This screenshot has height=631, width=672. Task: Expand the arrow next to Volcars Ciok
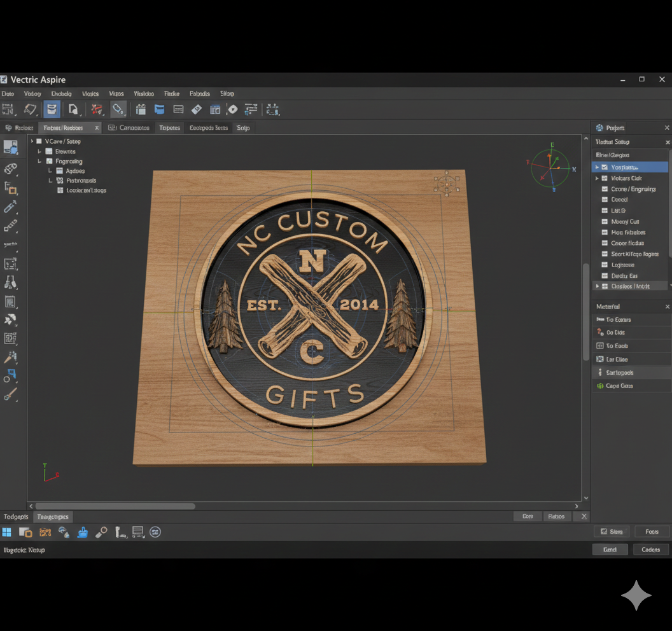[x=596, y=178]
